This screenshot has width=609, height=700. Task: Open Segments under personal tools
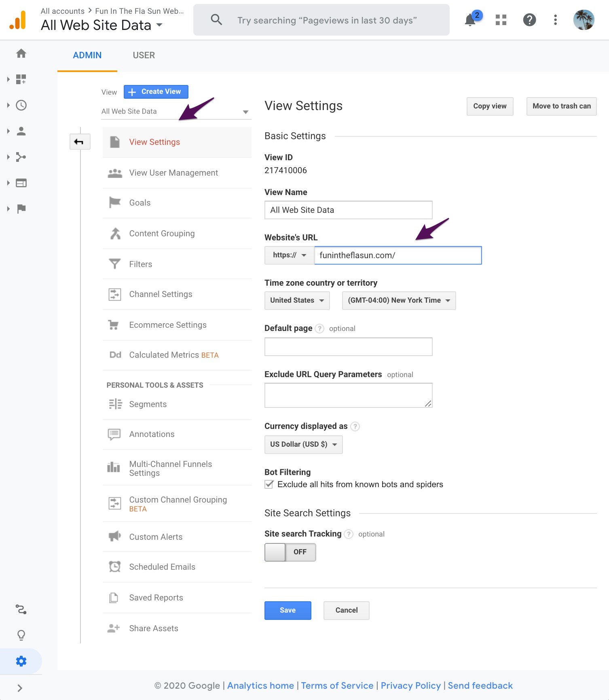tap(177, 404)
